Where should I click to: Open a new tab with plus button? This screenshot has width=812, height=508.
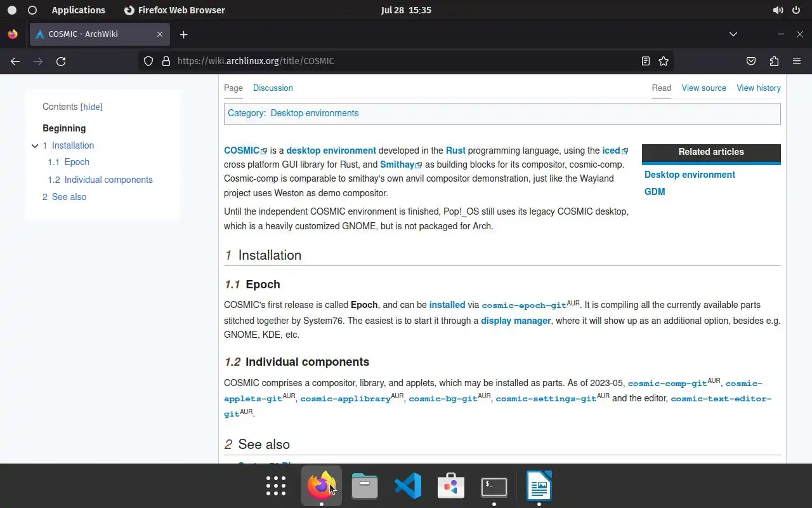(x=183, y=34)
